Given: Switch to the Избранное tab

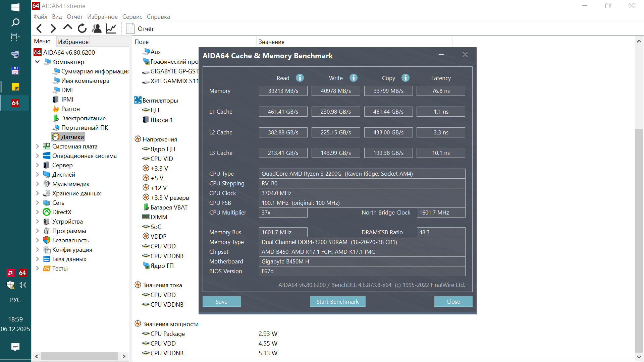Looking at the screenshot, I should click(x=73, y=42).
